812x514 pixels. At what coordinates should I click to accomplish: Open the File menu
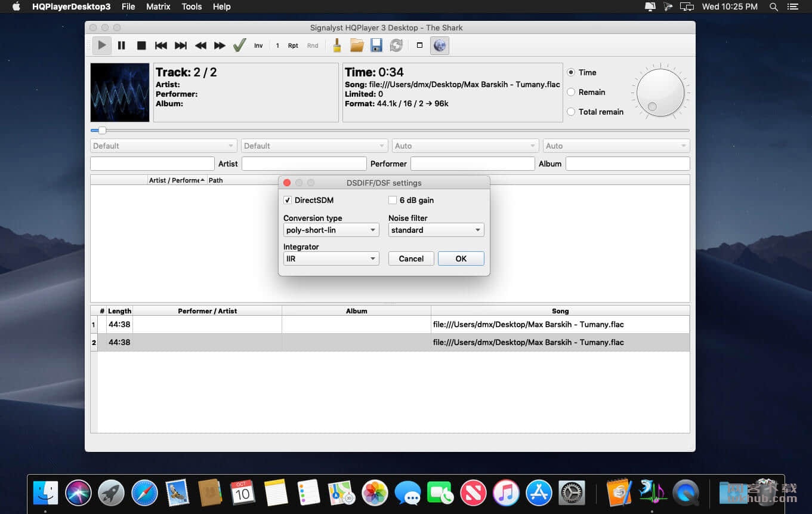coord(128,7)
